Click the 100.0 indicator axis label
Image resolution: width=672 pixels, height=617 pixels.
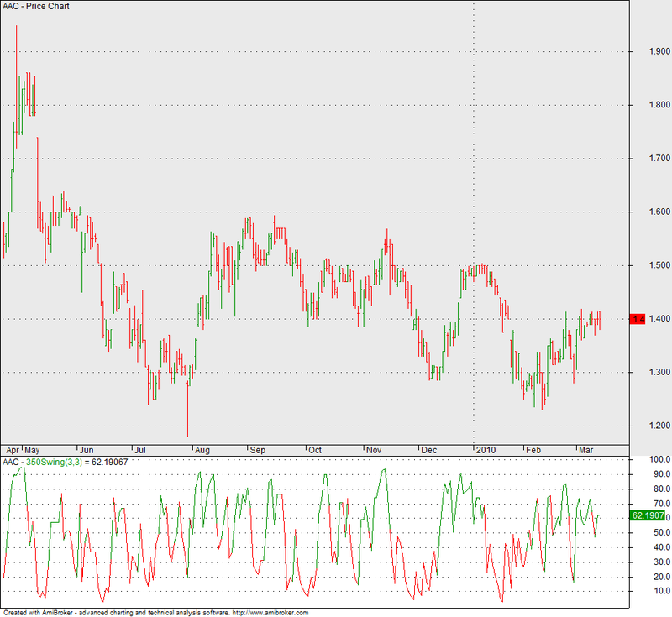click(x=660, y=459)
